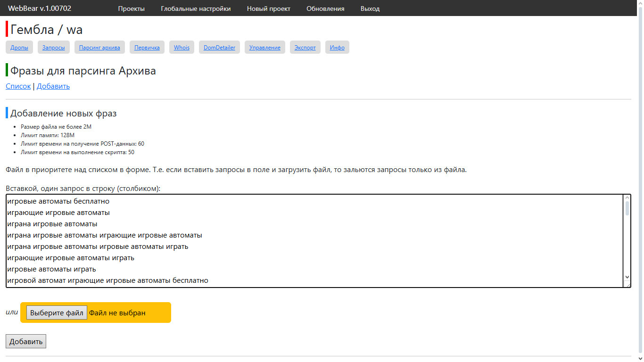644x362 pixels.
Task: Open the Первичка tab
Action: pyautogui.click(x=147, y=48)
